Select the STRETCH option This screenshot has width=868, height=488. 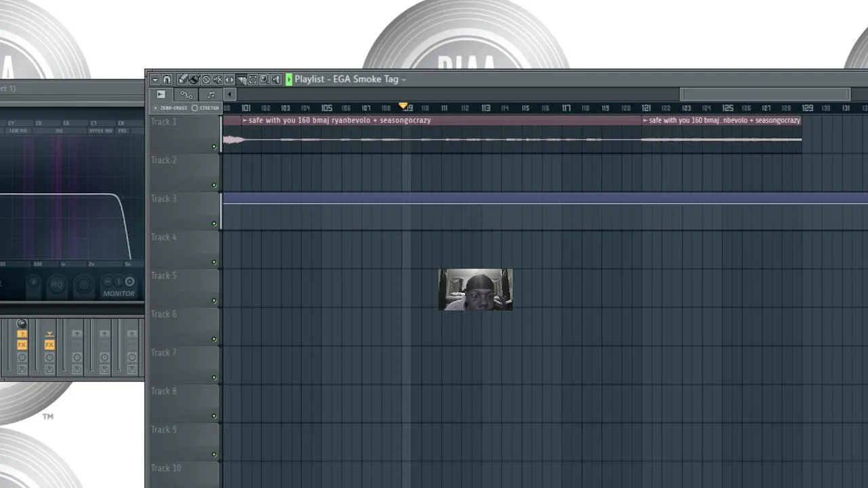point(205,108)
